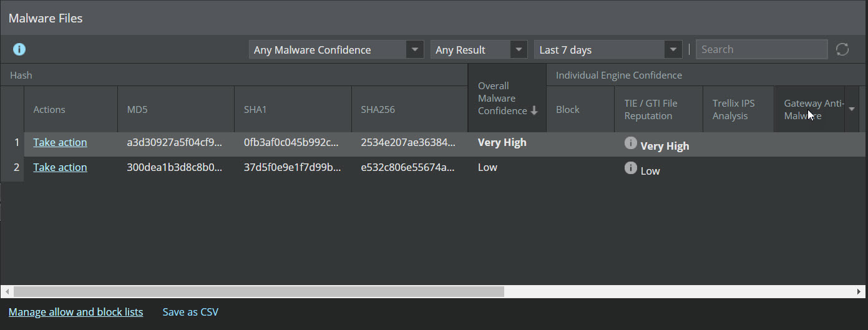Expand the Gateway Anti-Malware column menu arrow

tap(852, 110)
